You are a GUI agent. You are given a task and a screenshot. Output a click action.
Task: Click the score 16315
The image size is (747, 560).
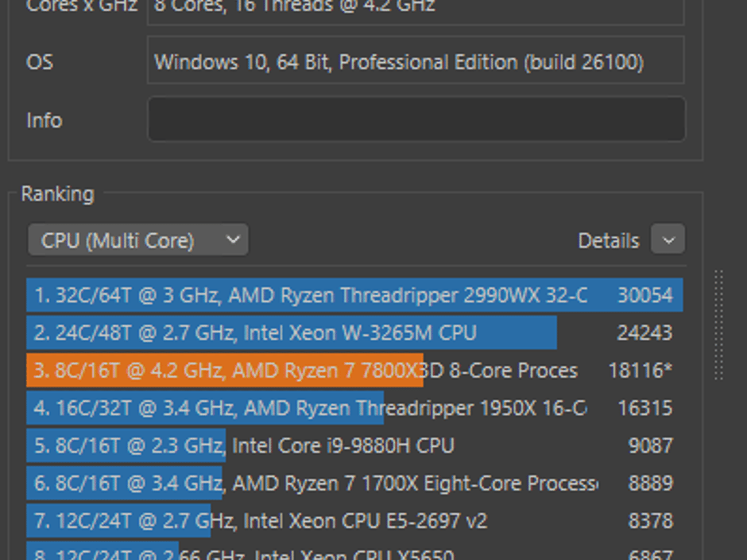[645, 408]
